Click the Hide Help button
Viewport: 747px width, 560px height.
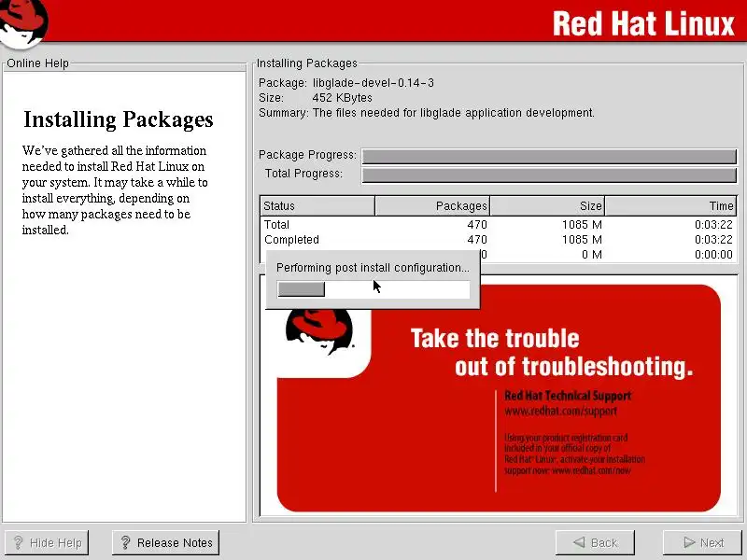tap(46, 542)
